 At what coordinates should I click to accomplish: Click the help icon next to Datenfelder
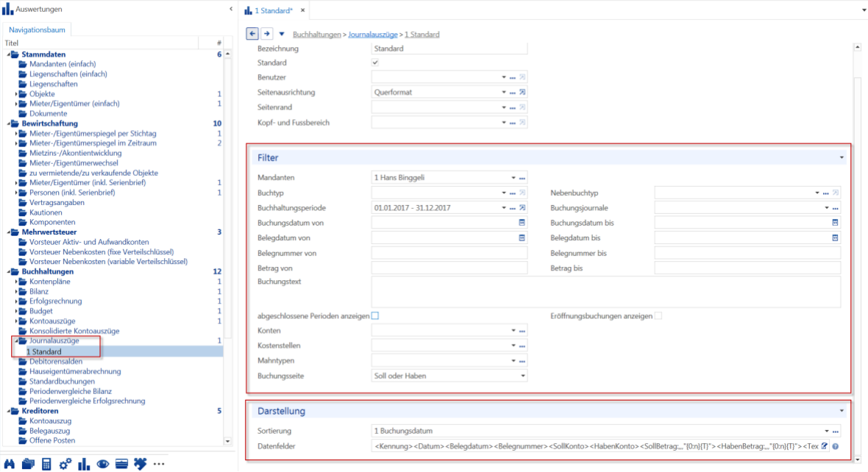[836, 446]
